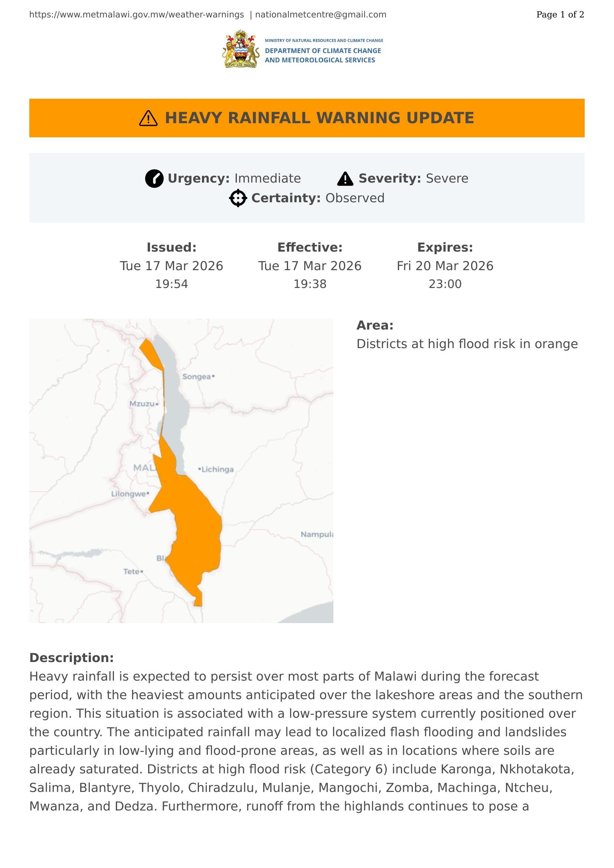Click the Songea city marker on map
The width and height of the screenshot is (614, 868).
[213, 376]
